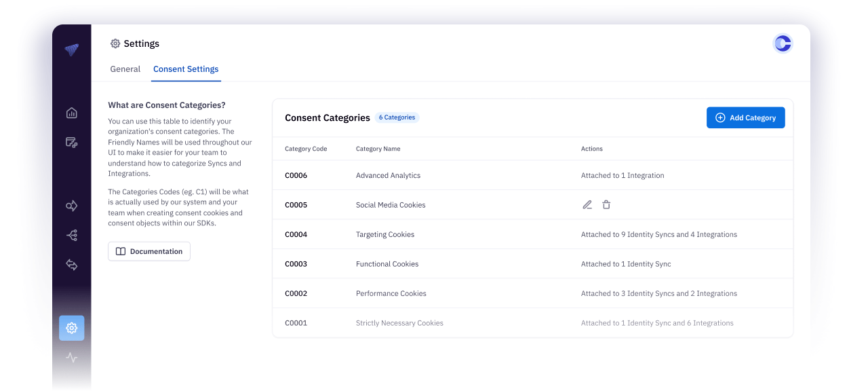
Task: Open the Documentation button
Action: coord(149,251)
